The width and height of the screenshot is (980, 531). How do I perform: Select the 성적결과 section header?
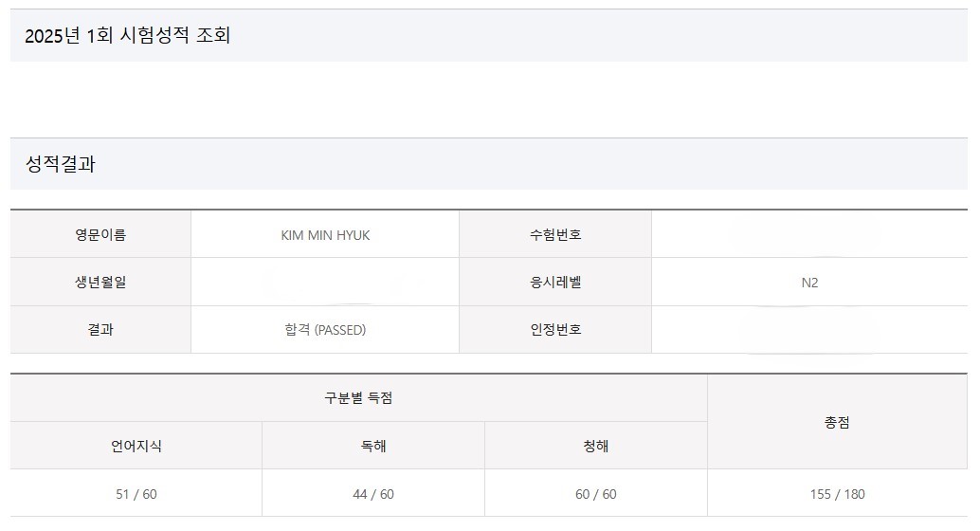click(x=61, y=164)
